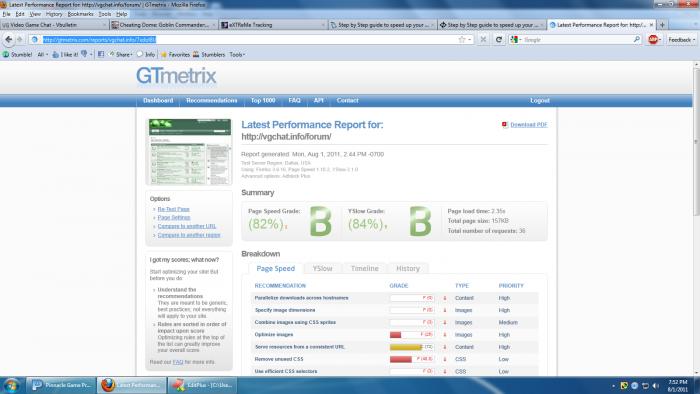Image resolution: width=700 pixels, height=394 pixels.
Task: Open the Feedback dropdown button
Action: point(681,40)
